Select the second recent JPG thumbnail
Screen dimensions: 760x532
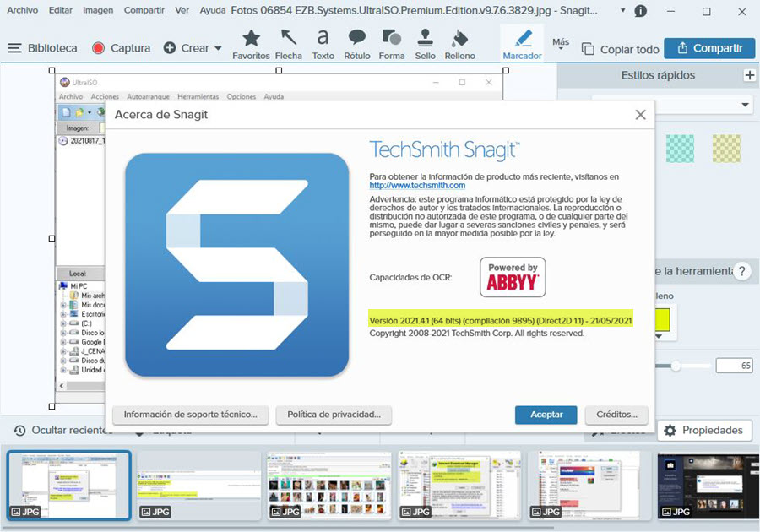[x=198, y=486]
